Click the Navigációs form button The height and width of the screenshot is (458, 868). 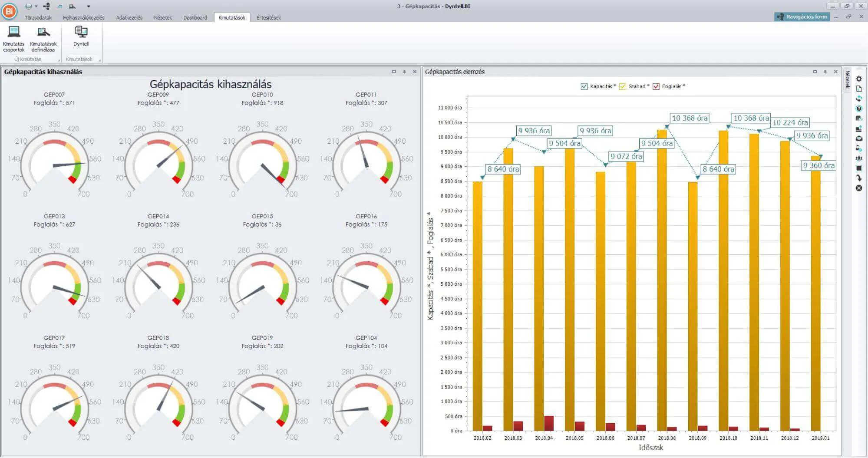click(802, 16)
